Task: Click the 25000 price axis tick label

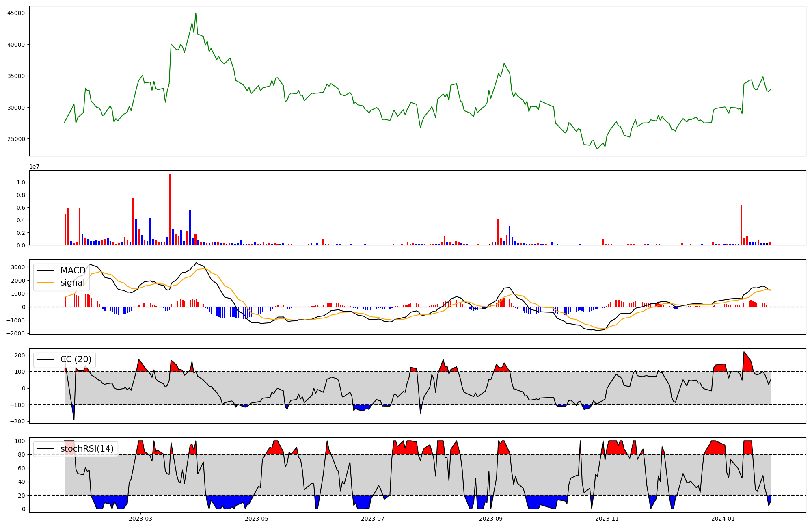Action: (x=16, y=139)
